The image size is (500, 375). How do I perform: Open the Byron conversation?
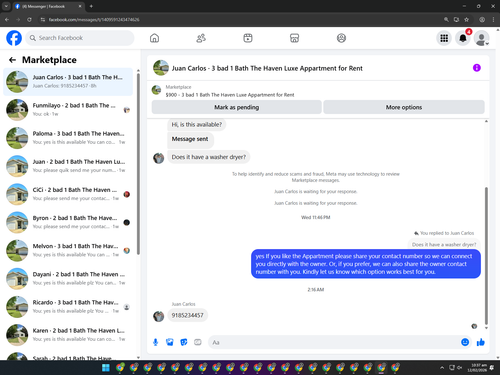(x=68, y=222)
